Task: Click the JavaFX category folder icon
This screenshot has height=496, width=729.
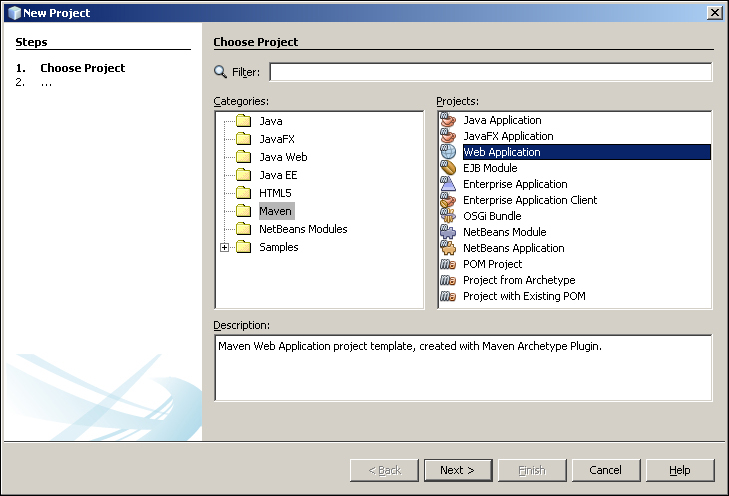Action: [x=243, y=139]
